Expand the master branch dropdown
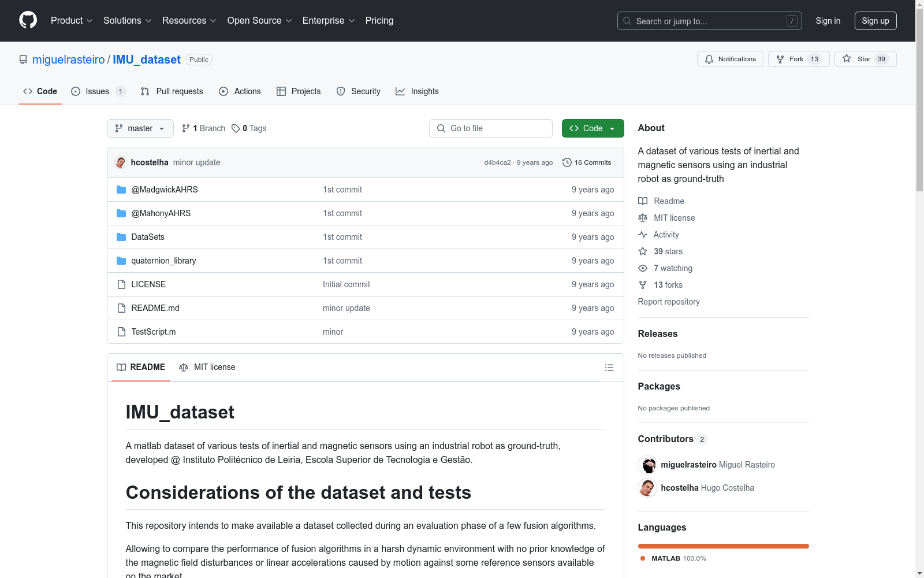924x578 pixels. tap(140, 128)
